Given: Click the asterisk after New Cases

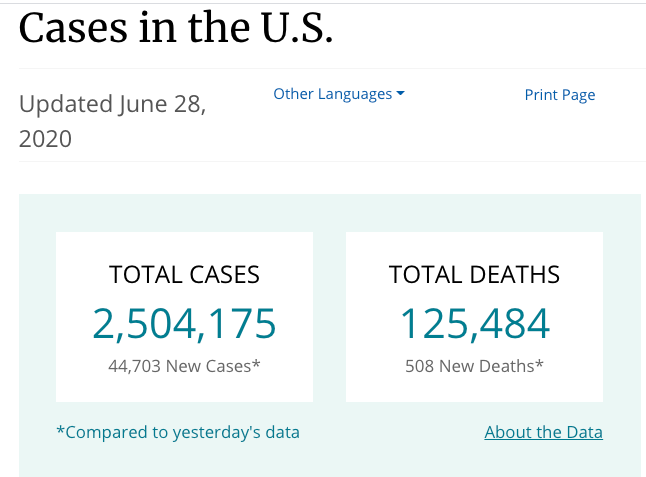Looking at the screenshot, I should pos(257,363).
